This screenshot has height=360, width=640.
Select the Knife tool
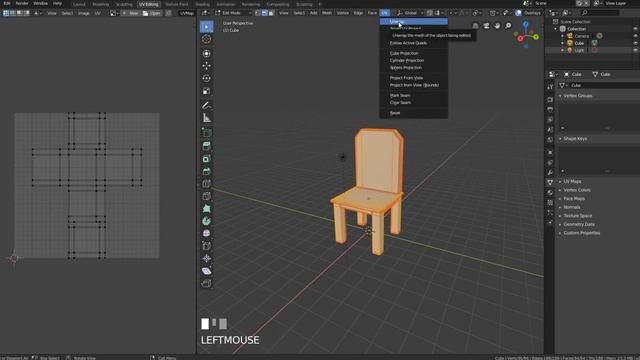pos(207,196)
